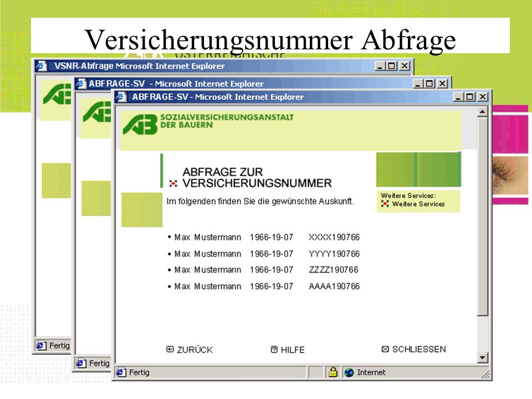The height and width of the screenshot is (399, 532).
Task: Close the VSNR-Abfrage window
Action: point(404,66)
